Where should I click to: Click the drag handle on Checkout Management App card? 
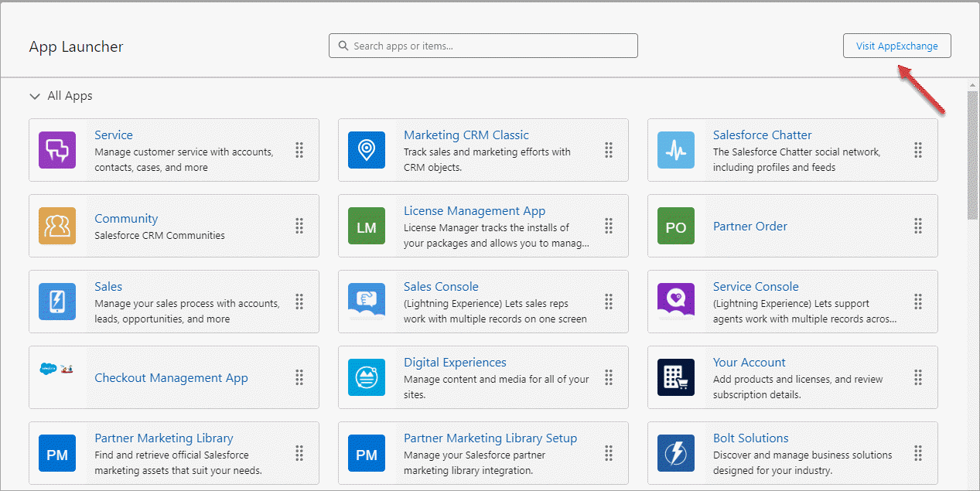tap(299, 377)
